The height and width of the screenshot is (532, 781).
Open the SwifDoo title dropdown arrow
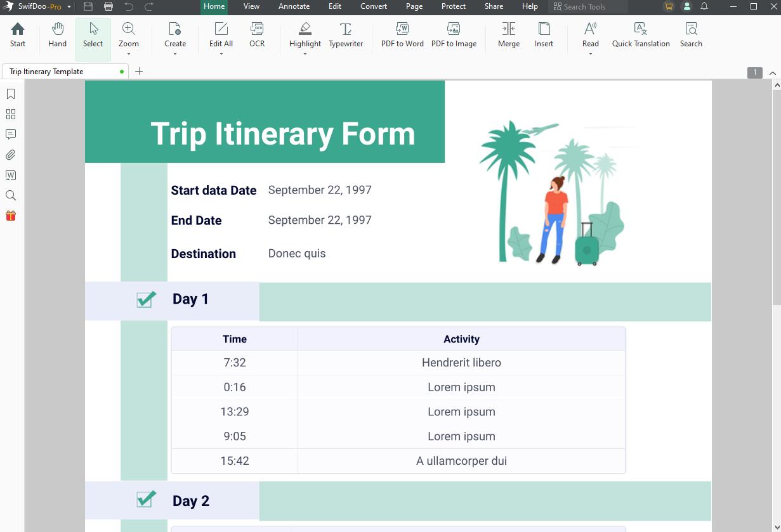click(69, 6)
